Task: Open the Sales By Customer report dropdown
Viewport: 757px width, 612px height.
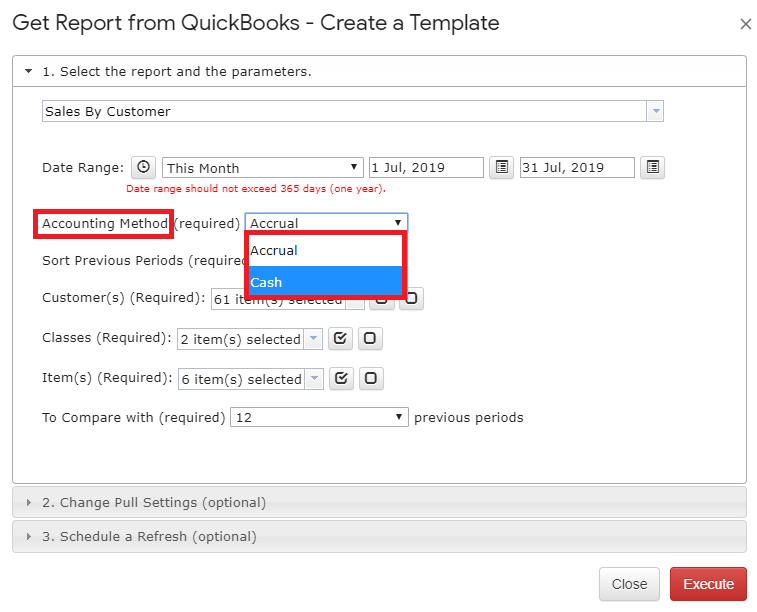Action: [655, 111]
